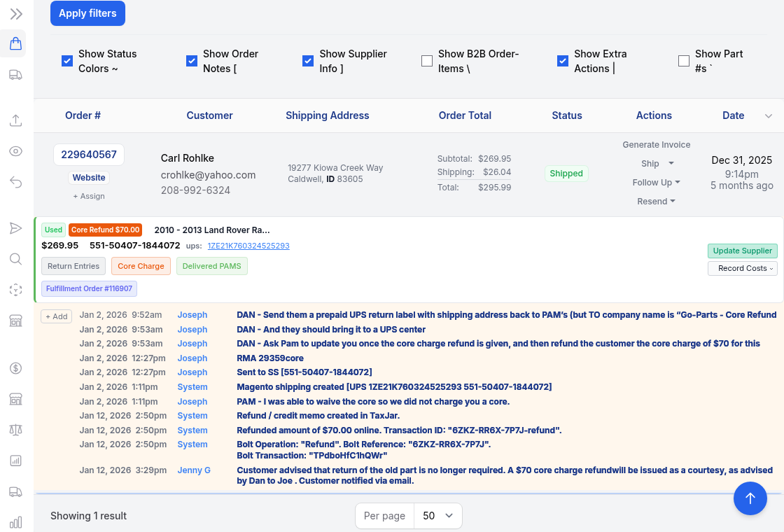The image size is (784, 532).
Task: Click the Used condition tag
Action: coord(53,230)
